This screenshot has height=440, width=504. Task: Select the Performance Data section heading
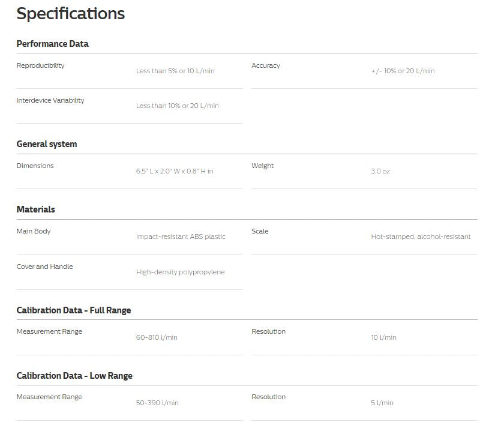click(x=52, y=44)
